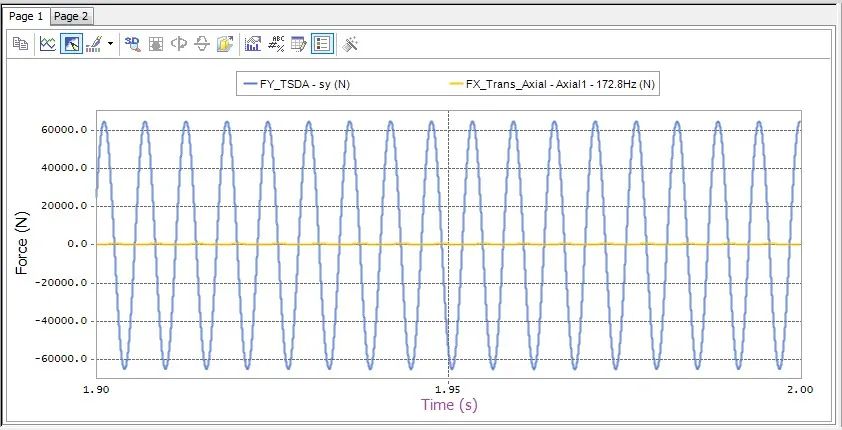Click the -40000.0 Y-axis label
Image resolution: width=842 pixels, height=430 pixels.
point(60,321)
